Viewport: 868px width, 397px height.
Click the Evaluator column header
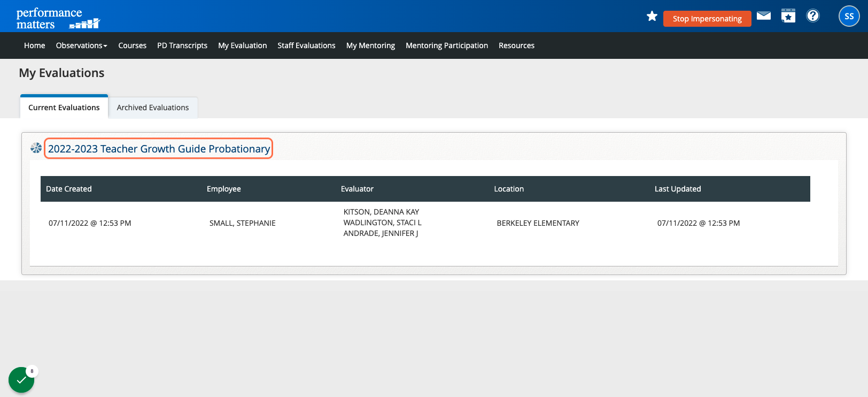358,189
